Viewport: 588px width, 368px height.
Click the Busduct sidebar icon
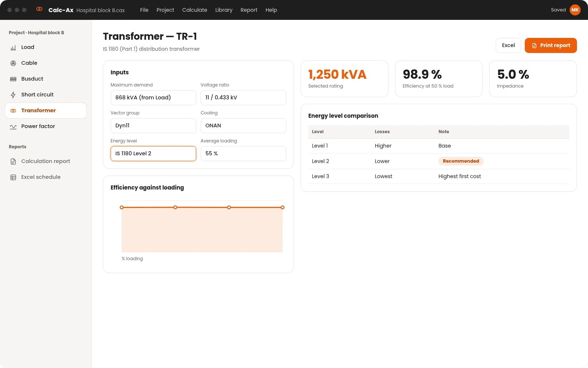click(x=13, y=79)
